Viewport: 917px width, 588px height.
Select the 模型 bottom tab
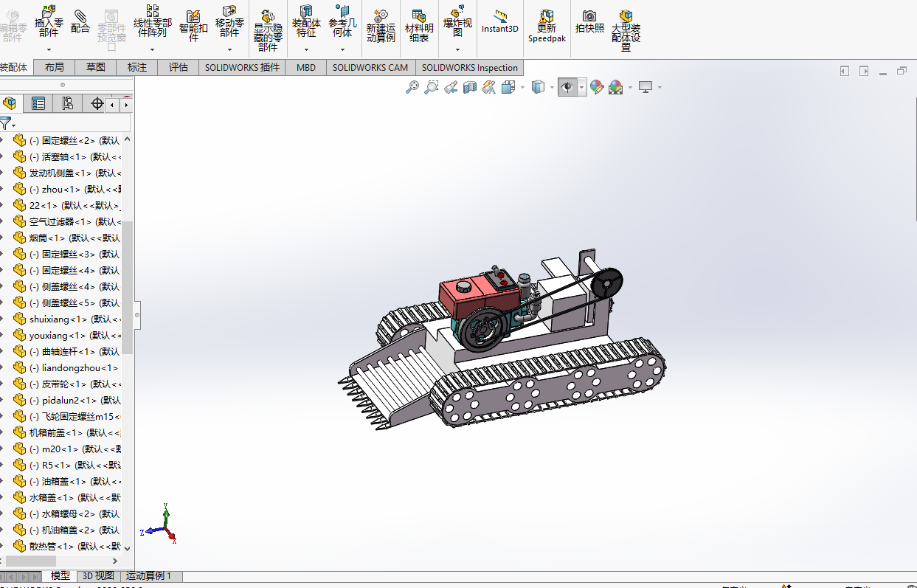[60, 575]
